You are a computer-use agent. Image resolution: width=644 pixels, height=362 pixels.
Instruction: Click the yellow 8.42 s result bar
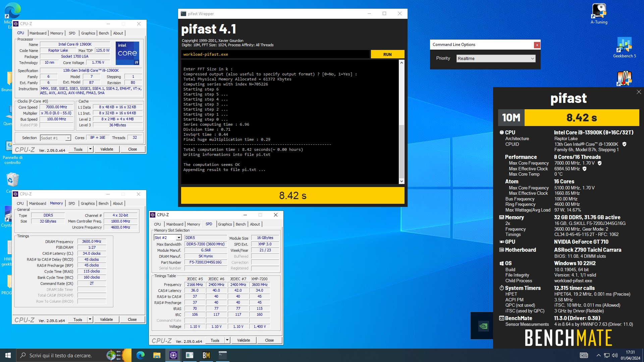point(292,195)
